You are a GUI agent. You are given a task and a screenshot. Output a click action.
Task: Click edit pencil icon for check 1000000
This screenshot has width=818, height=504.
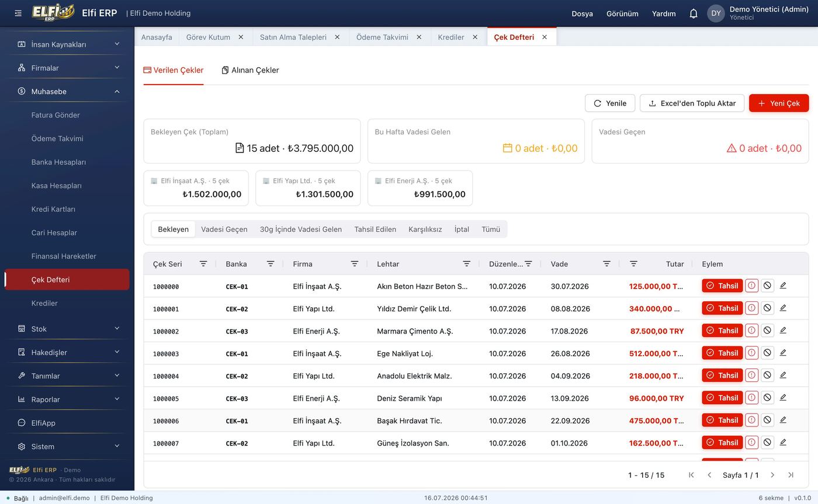[783, 286]
